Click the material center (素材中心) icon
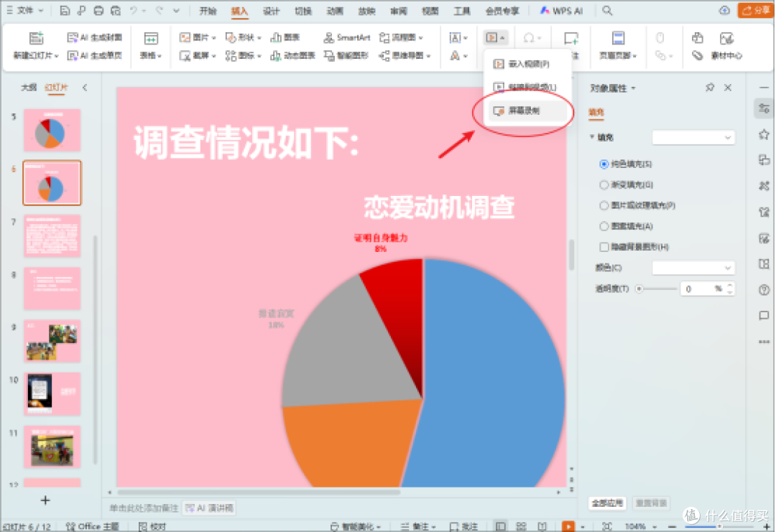 pos(726,38)
